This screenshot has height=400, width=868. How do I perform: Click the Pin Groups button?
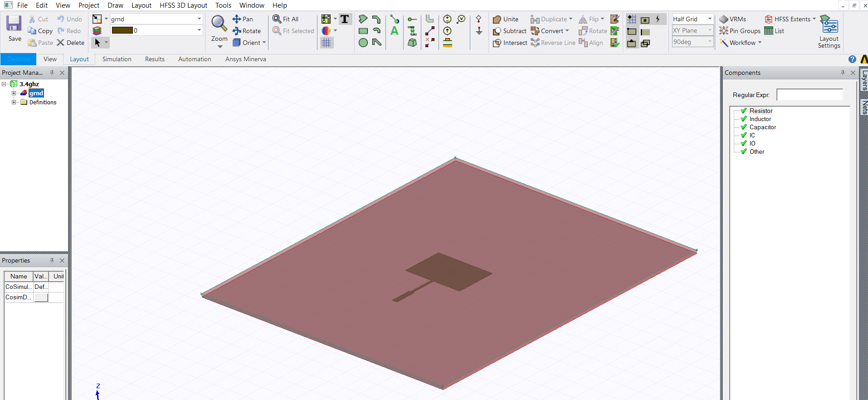(740, 31)
